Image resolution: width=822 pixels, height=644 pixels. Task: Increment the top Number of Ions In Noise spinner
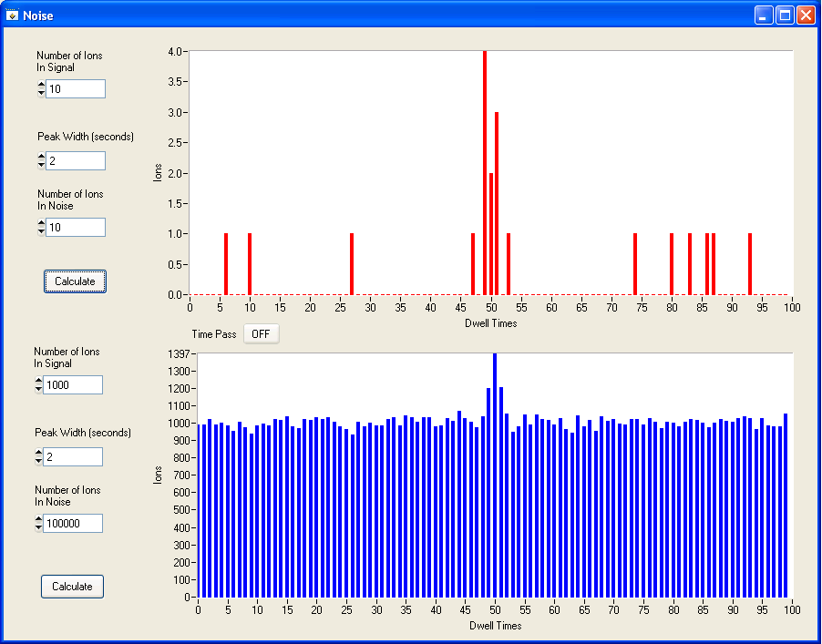(40, 223)
